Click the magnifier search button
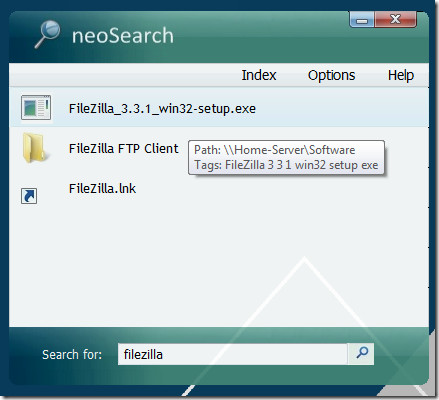This screenshot has height=400, width=439. click(361, 353)
